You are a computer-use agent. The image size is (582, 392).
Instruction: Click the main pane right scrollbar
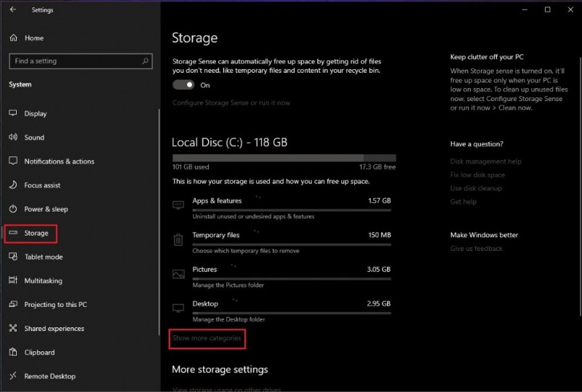click(581, 185)
